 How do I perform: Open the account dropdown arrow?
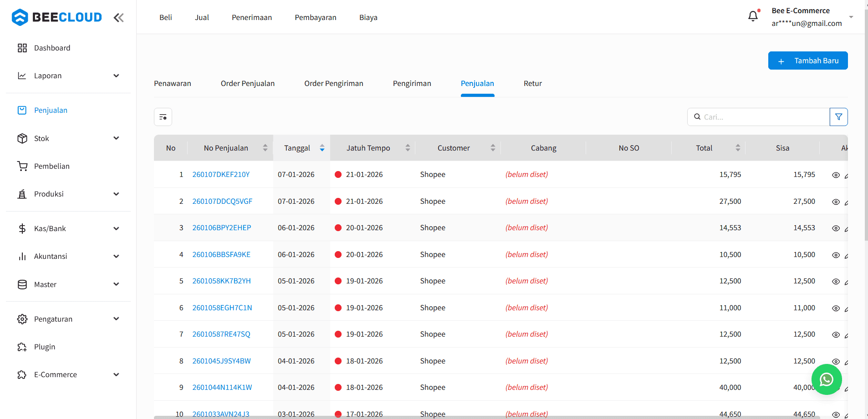[851, 17]
